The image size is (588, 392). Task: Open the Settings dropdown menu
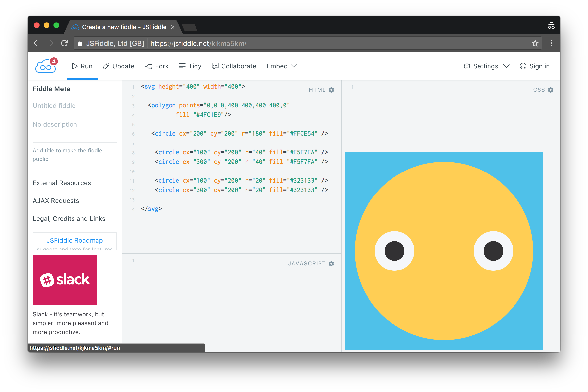[x=486, y=66]
